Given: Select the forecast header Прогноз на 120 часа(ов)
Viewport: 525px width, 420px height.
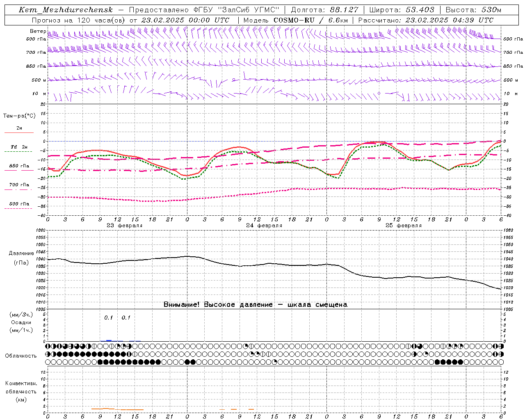Looking at the screenshot, I should pos(79,20).
